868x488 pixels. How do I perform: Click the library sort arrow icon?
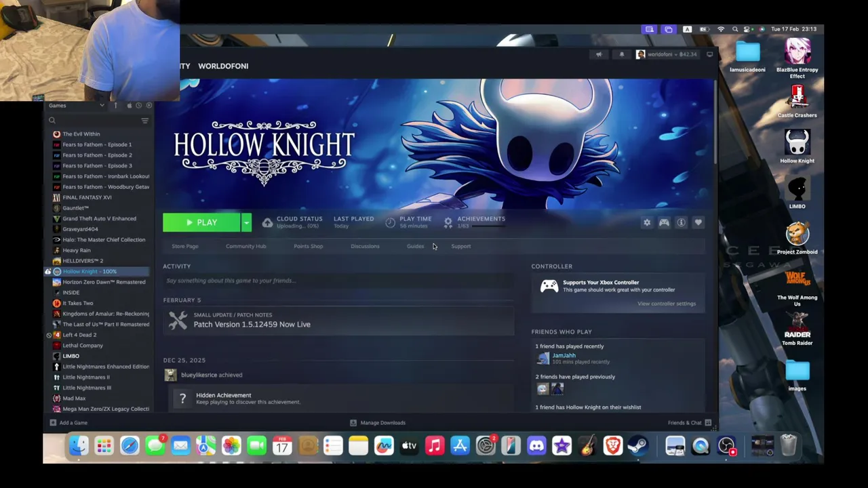(115, 105)
